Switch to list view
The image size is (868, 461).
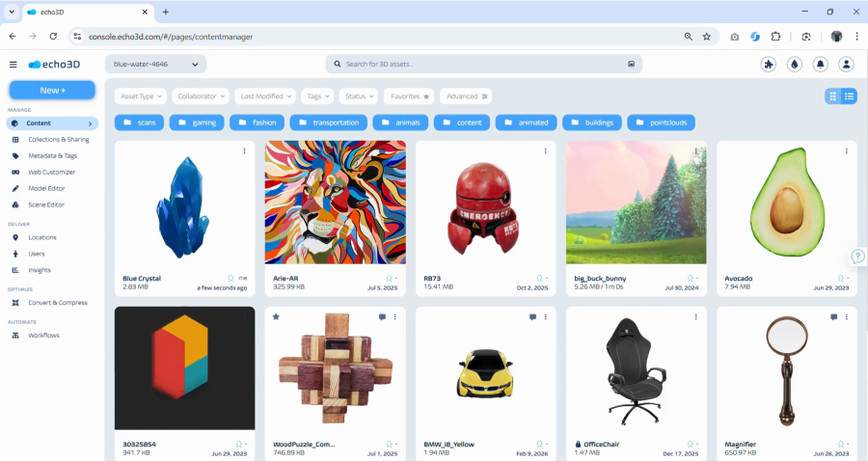[849, 96]
